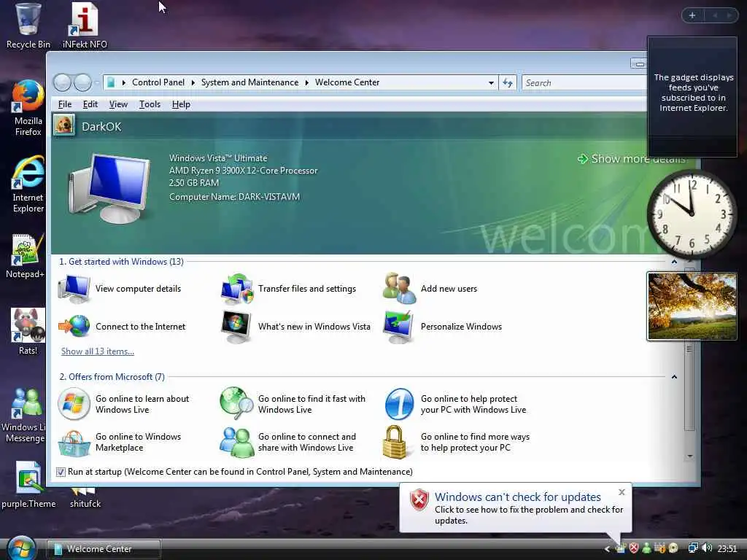Click the Search input field

(x=585, y=83)
